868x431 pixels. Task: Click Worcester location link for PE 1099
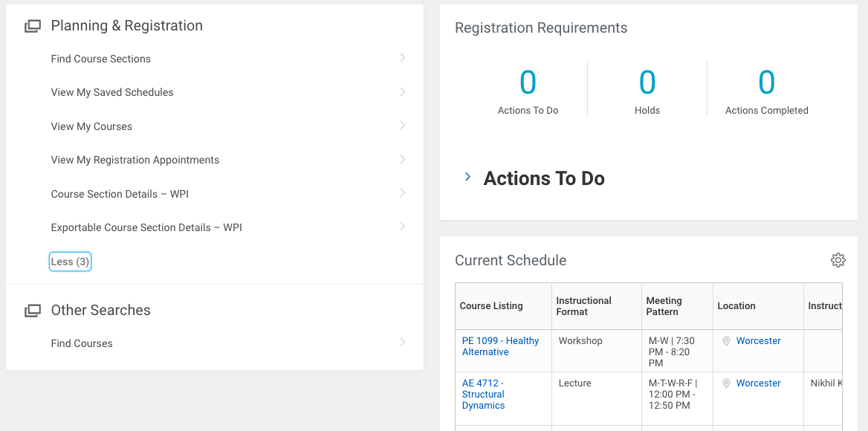[758, 341]
